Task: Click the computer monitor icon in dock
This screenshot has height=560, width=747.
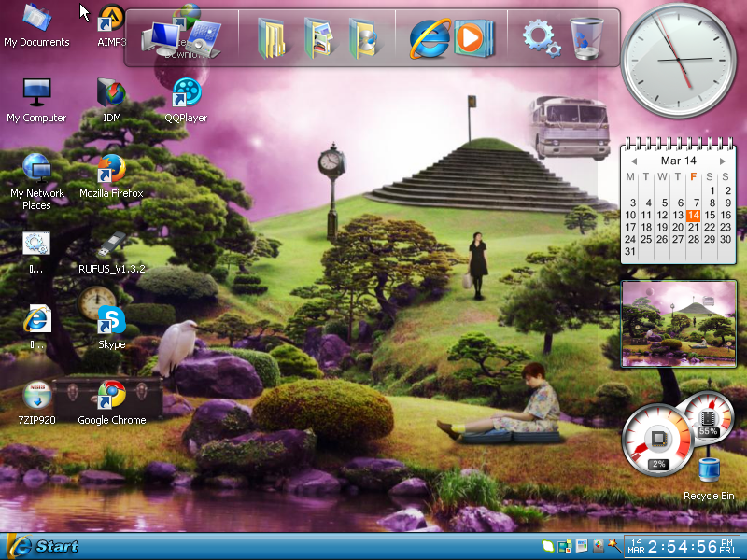Action: (x=161, y=38)
